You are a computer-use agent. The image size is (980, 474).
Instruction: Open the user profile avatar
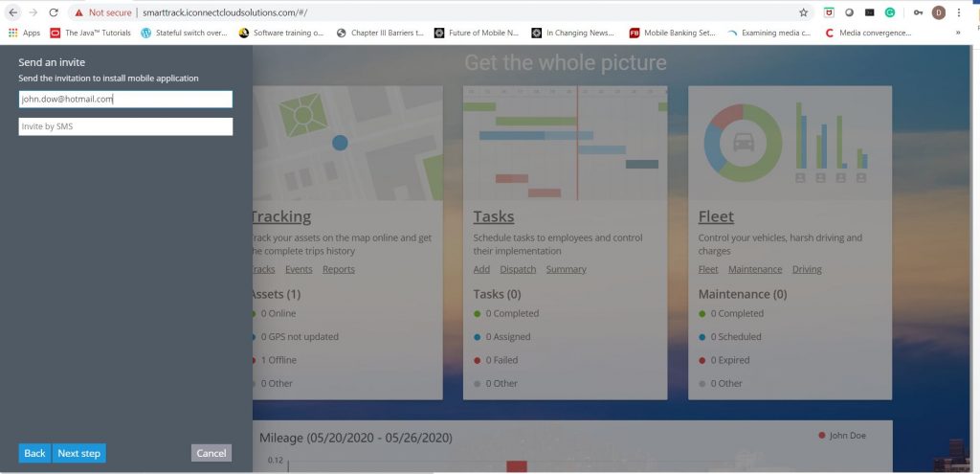939,12
